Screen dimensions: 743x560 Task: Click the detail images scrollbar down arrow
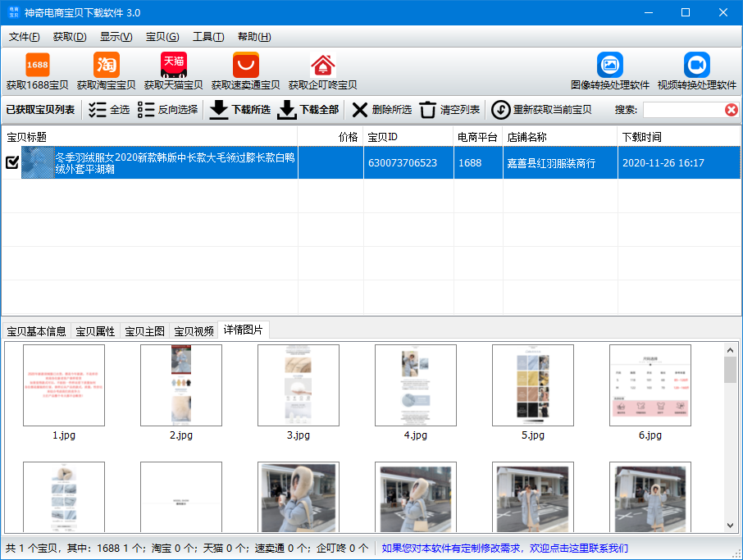(730, 526)
